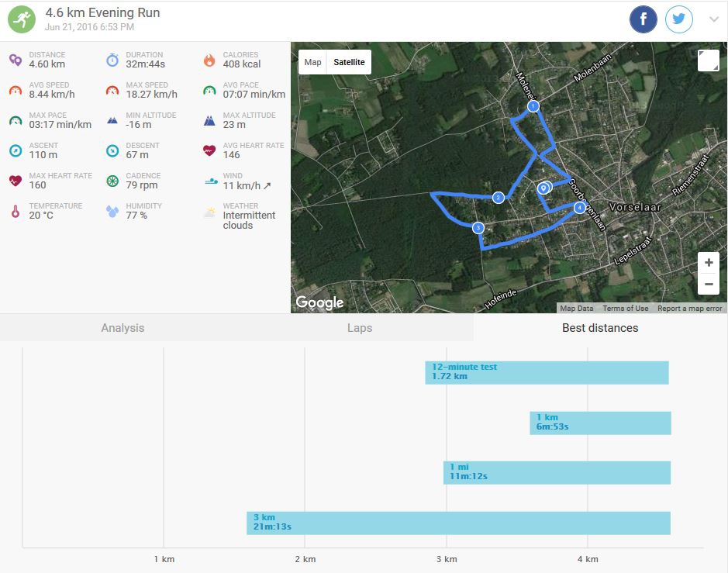Viewport: 728px width, 573px height.
Task: Zoom in on the map
Action: 709,263
